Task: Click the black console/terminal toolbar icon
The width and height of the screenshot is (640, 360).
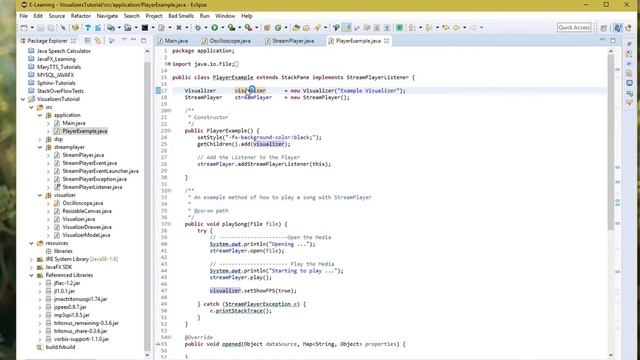Action: pyautogui.click(x=144, y=27)
